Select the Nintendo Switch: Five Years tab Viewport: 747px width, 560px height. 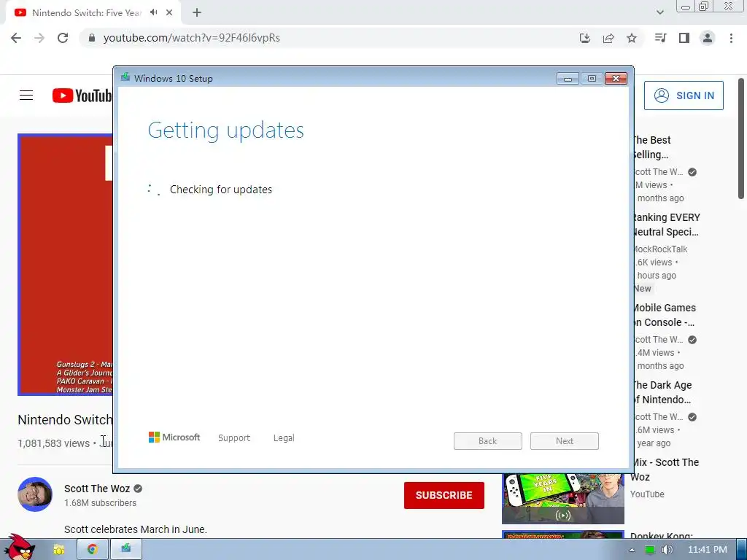[86, 12]
